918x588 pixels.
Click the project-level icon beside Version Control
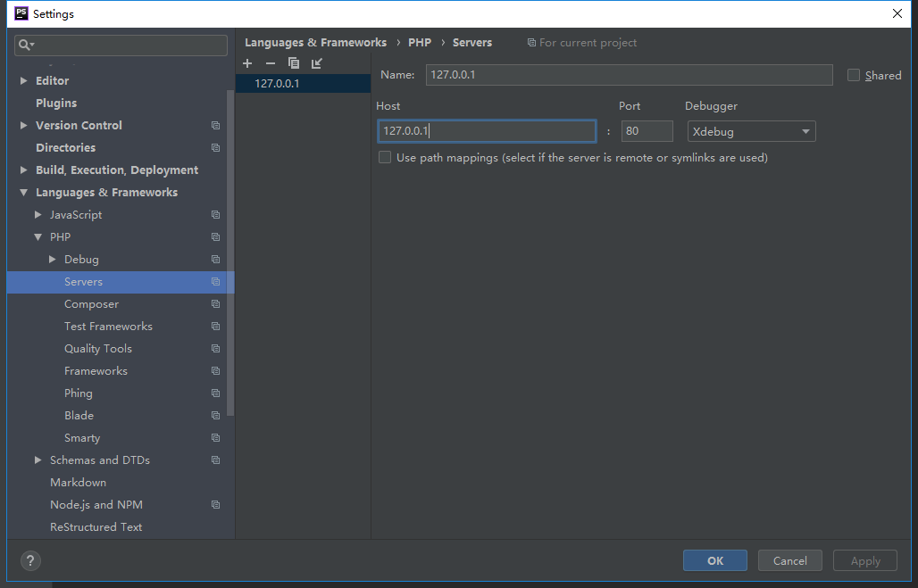(x=215, y=126)
